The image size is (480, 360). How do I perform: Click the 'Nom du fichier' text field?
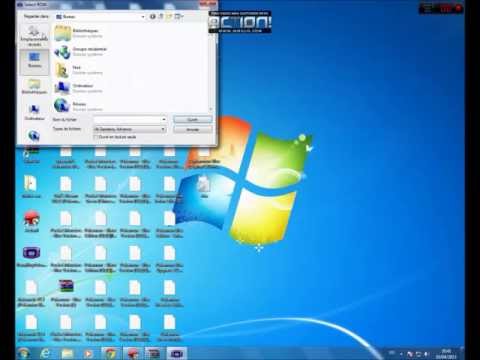point(127,119)
